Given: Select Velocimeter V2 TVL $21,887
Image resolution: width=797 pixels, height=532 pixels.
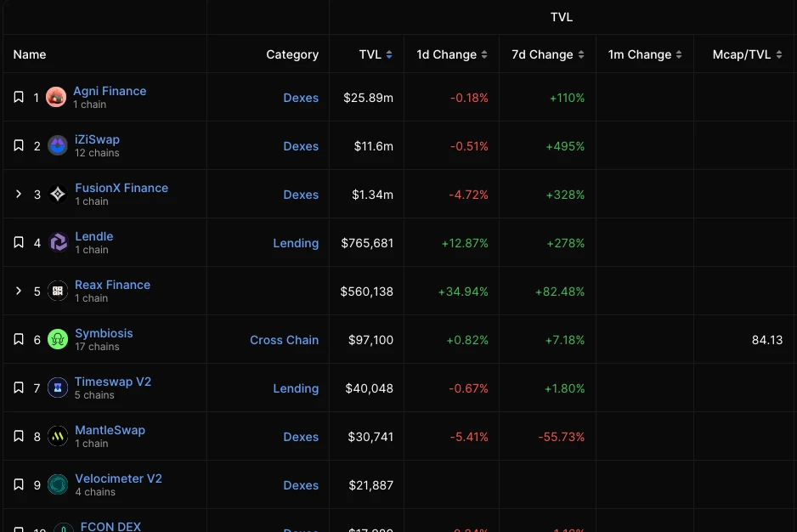Looking at the screenshot, I should point(371,485).
